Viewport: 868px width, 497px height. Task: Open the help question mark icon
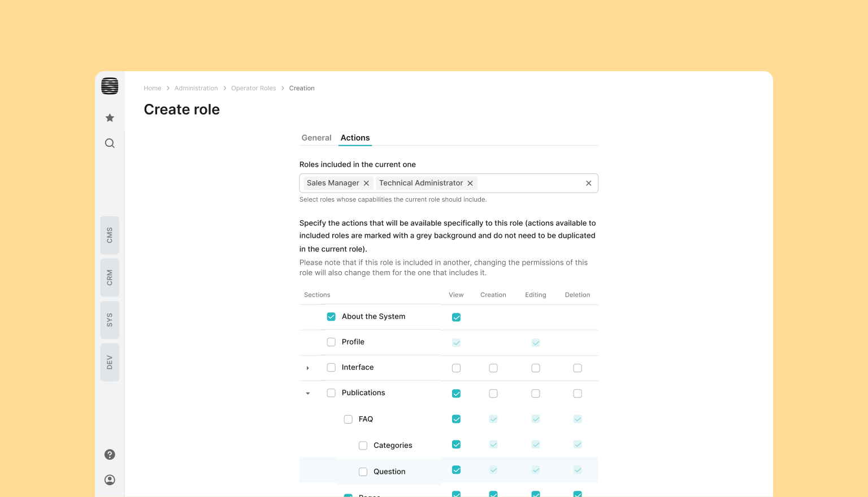coord(110,455)
